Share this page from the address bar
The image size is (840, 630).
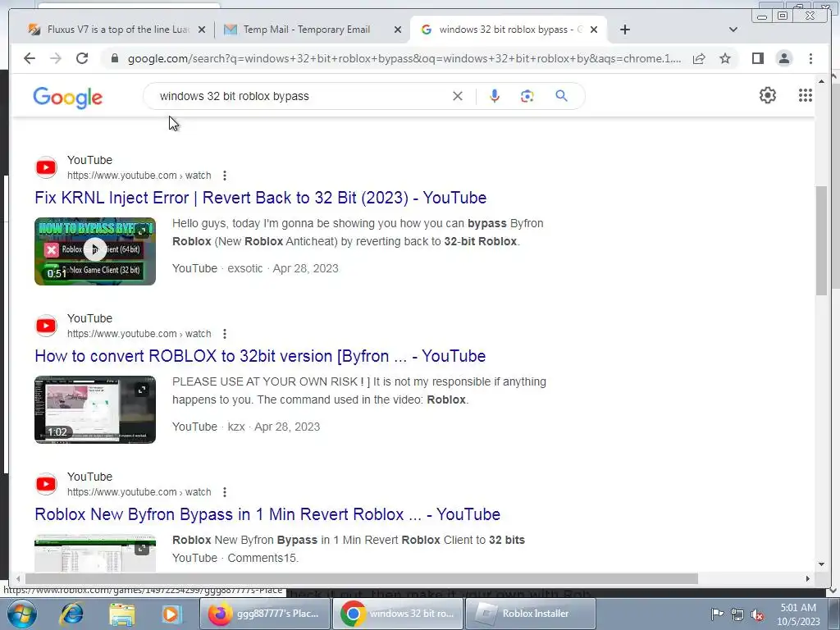(x=699, y=58)
